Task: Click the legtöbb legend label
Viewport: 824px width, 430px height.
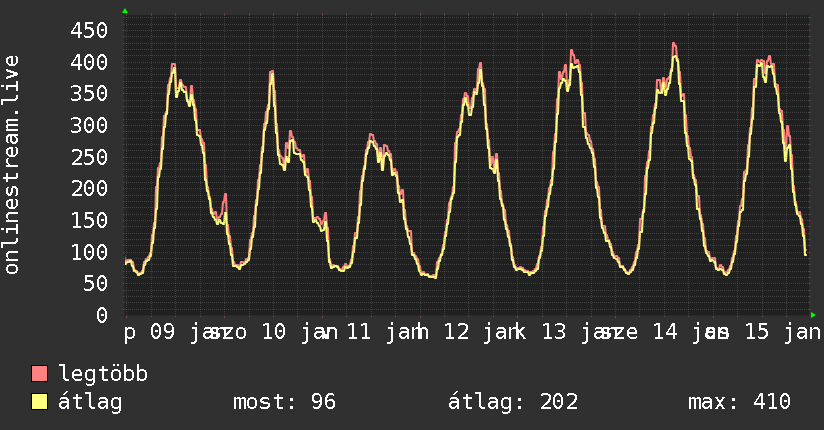Action: [x=103, y=374]
